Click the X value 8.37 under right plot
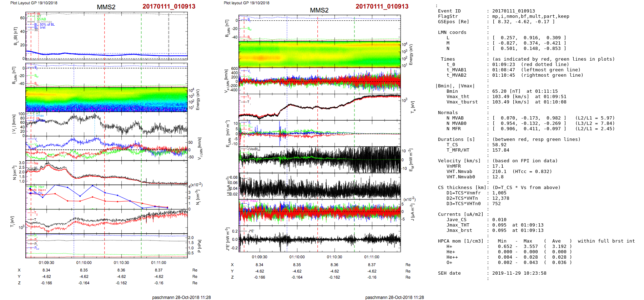This screenshot has height=300, width=644. pyautogui.click(x=372, y=265)
